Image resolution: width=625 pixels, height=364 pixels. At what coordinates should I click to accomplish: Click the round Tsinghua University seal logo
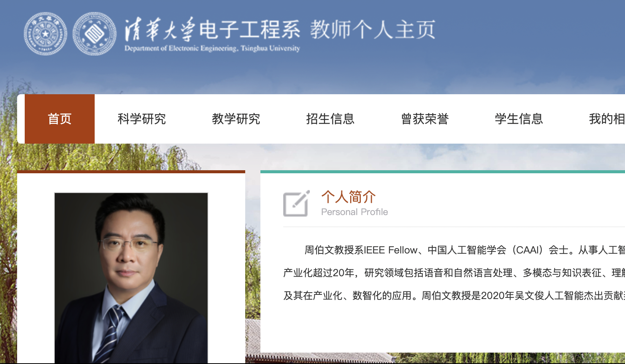click(x=45, y=33)
